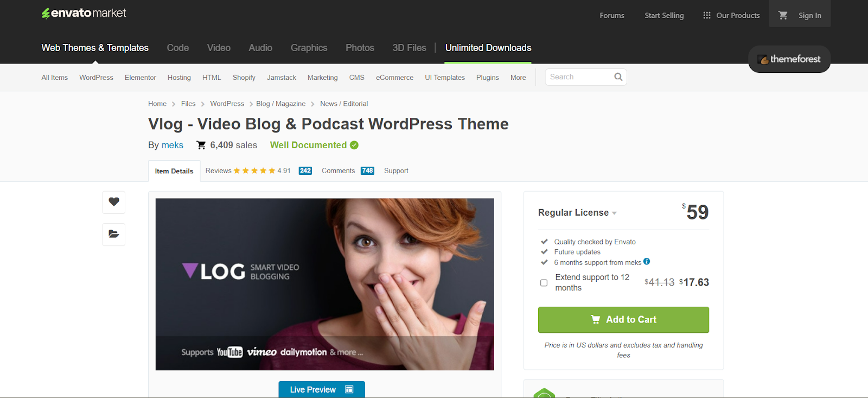Click the search magnifier icon

pos(618,77)
